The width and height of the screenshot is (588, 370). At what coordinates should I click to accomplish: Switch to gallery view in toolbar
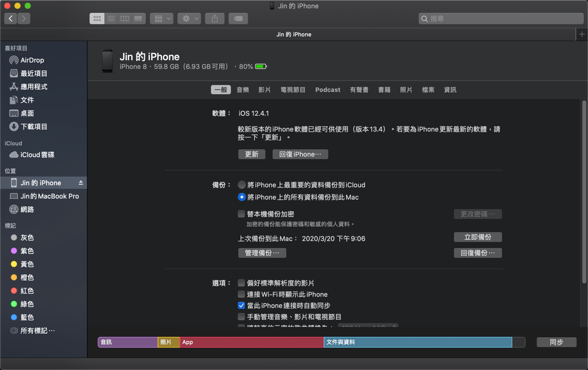pos(139,18)
